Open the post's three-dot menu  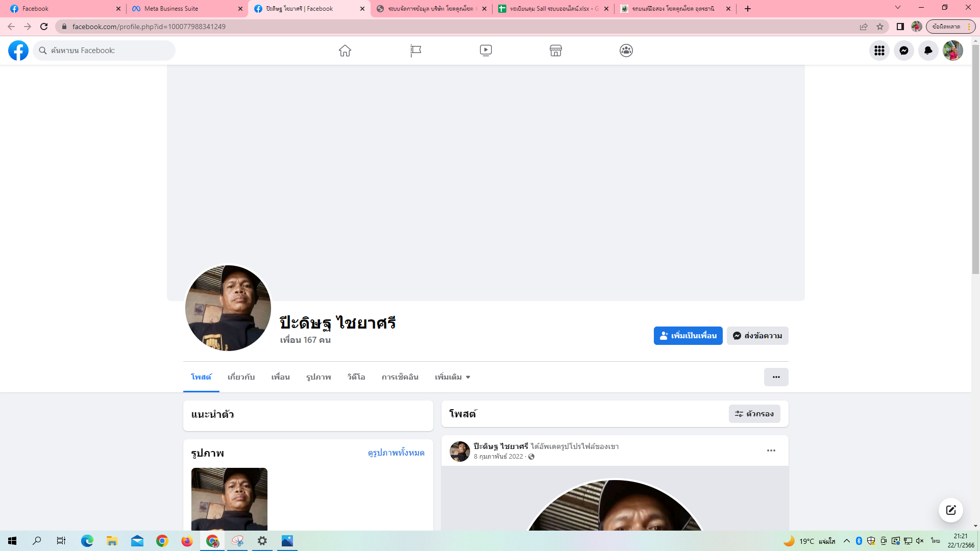coord(771,450)
